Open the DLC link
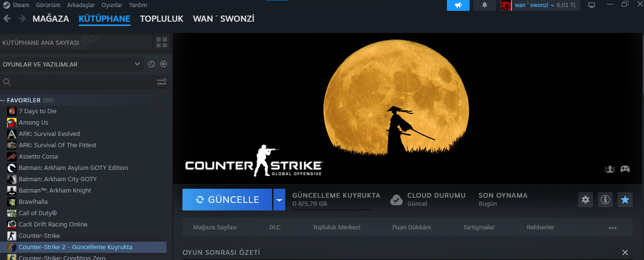 coord(275,227)
